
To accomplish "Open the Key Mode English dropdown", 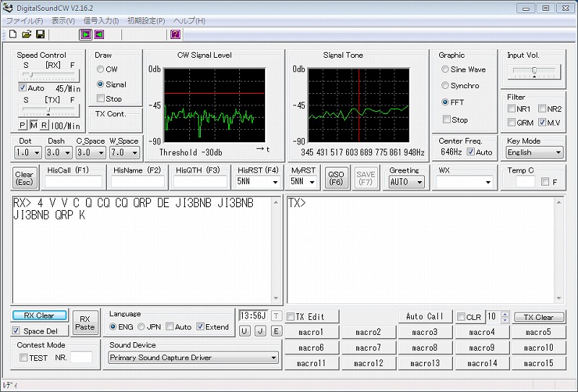I will 534,152.
